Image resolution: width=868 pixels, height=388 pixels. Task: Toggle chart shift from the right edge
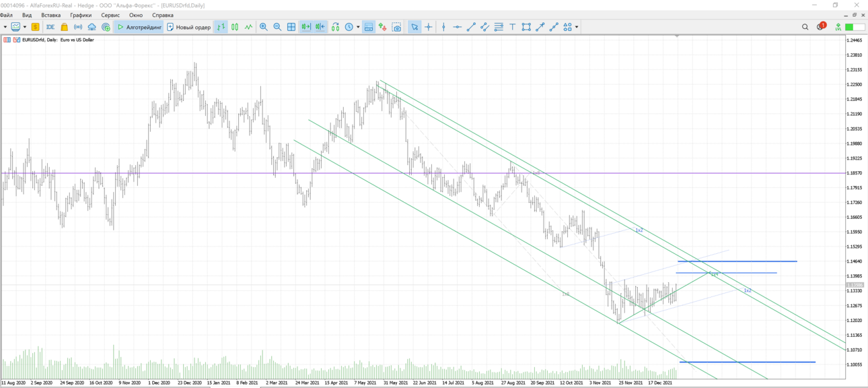coord(320,27)
